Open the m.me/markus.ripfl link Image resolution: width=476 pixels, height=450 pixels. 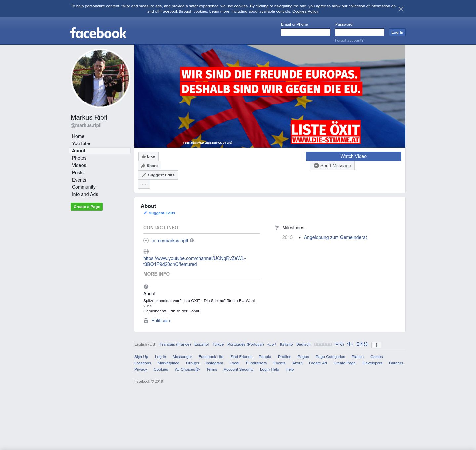click(x=170, y=241)
